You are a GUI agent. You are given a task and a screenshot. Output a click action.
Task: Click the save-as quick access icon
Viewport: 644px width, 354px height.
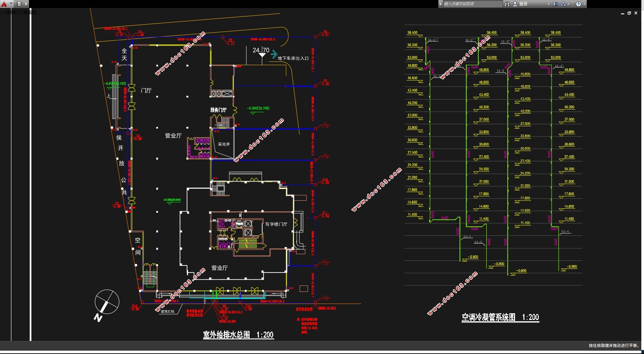click(x=19, y=4)
